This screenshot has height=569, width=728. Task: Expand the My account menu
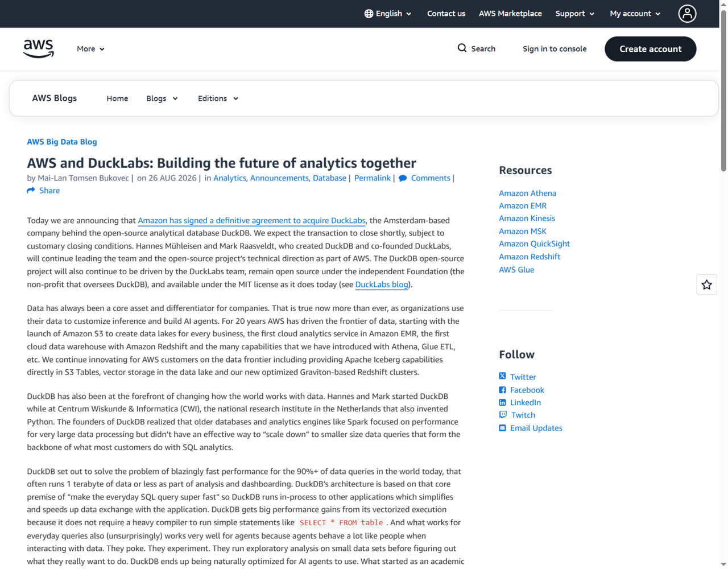coord(635,14)
